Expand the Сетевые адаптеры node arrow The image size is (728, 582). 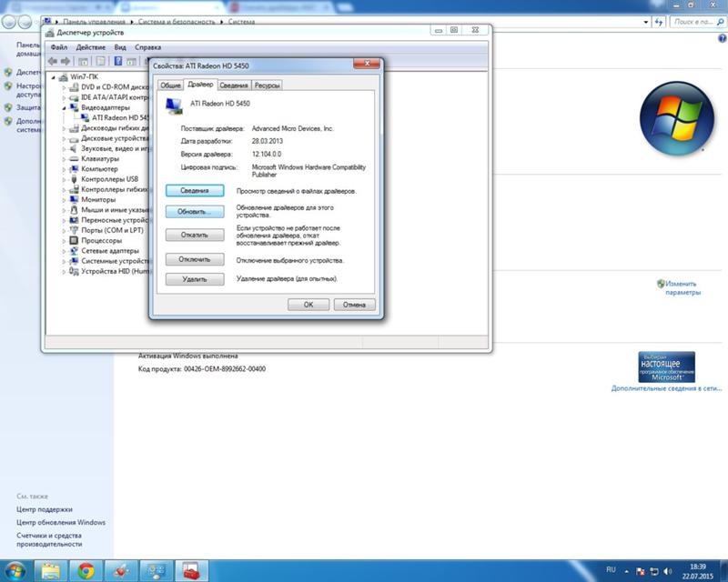point(64,251)
